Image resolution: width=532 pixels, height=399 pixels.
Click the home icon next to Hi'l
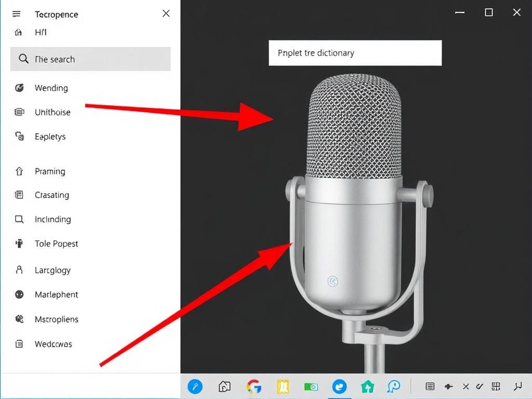tap(19, 32)
